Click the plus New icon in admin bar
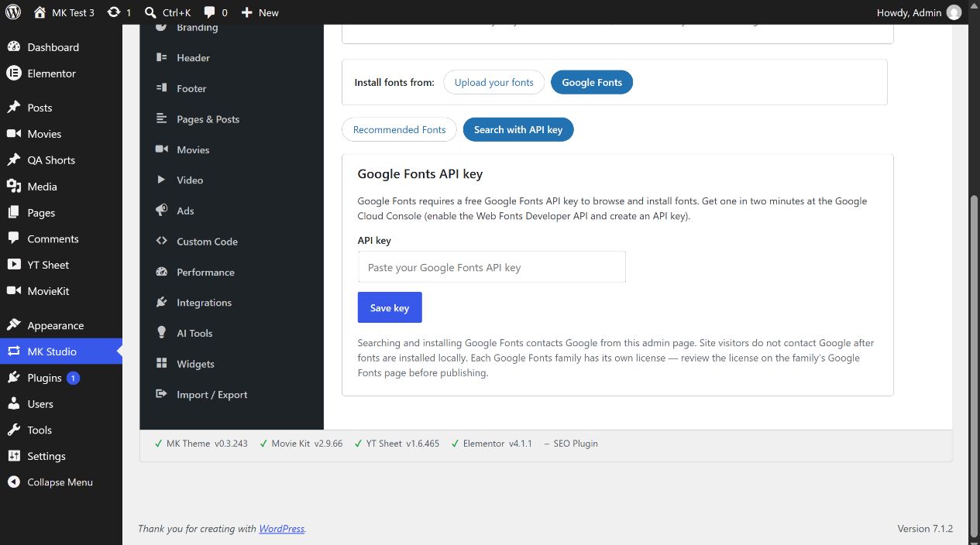Screen dimensions: 980x545 pyautogui.click(x=246, y=12)
